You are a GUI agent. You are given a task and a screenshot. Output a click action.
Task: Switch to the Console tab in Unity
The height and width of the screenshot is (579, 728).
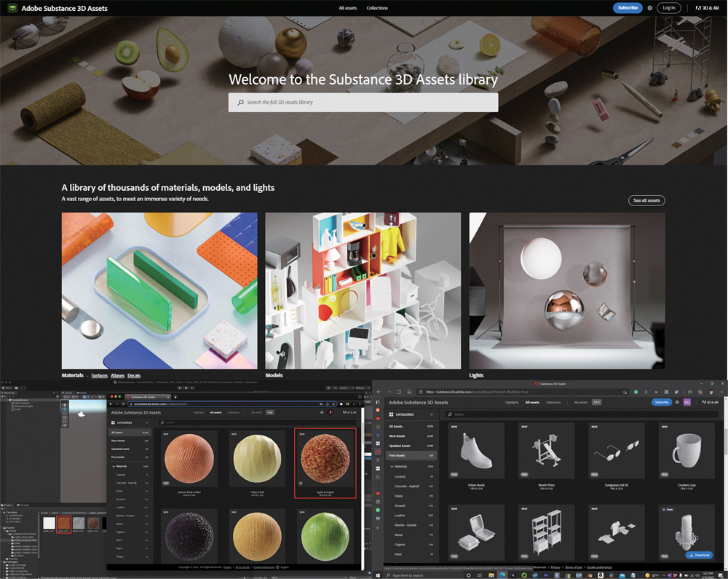pos(24,505)
